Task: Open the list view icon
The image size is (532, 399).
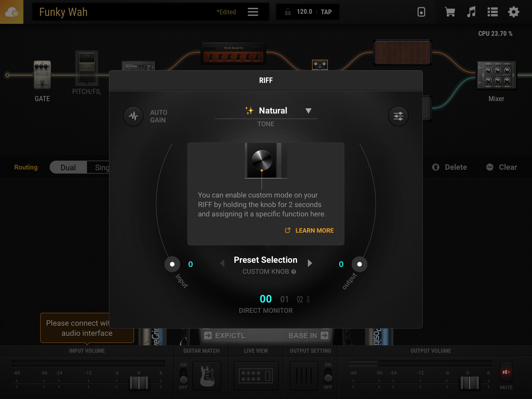Action: (492, 12)
